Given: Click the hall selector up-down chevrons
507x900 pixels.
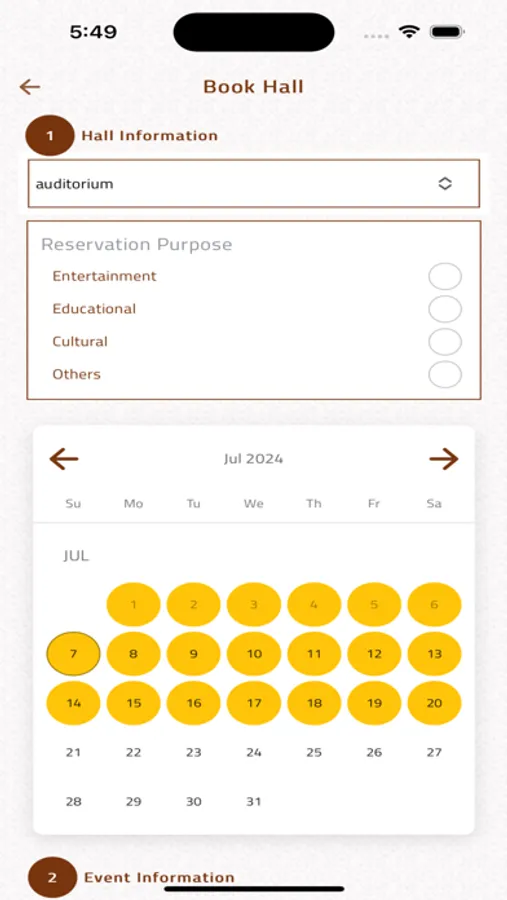Looking at the screenshot, I should (445, 184).
